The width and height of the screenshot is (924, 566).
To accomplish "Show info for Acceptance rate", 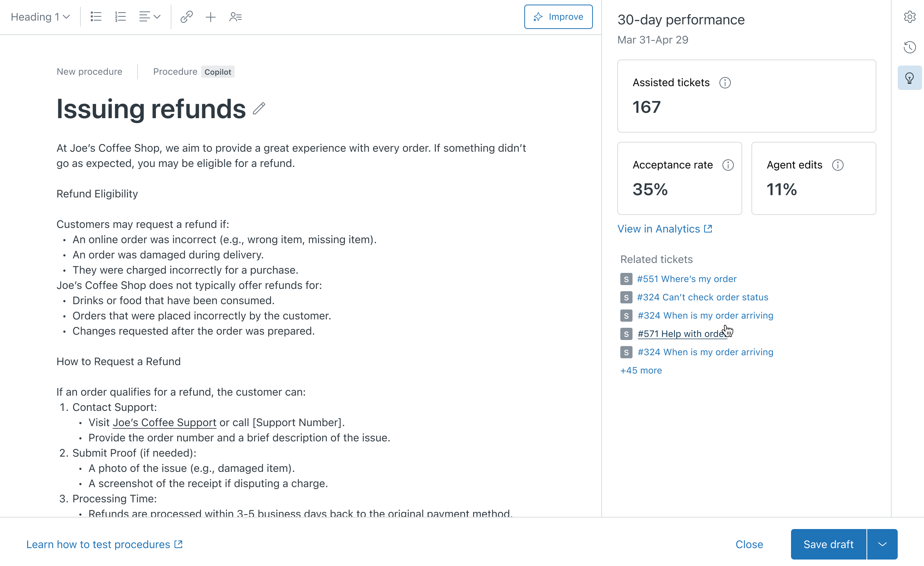I will [728, 165].
